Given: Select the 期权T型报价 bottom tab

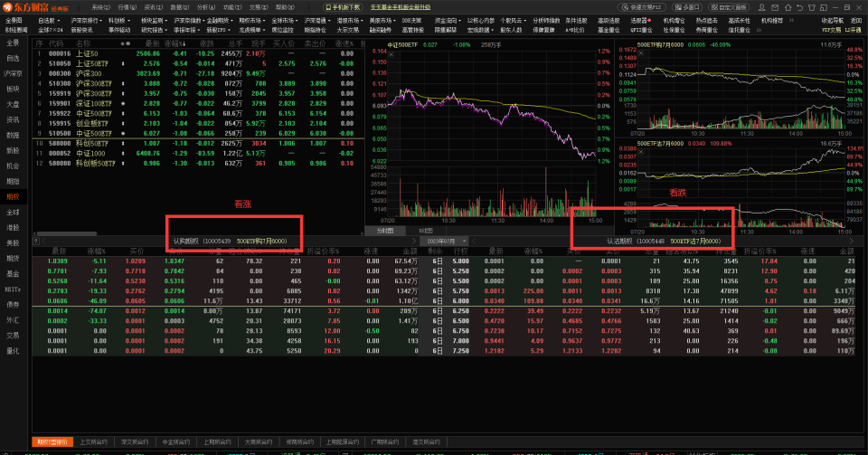Looking at the screenshot, I should pyautogui.click(x=52, y=441).
